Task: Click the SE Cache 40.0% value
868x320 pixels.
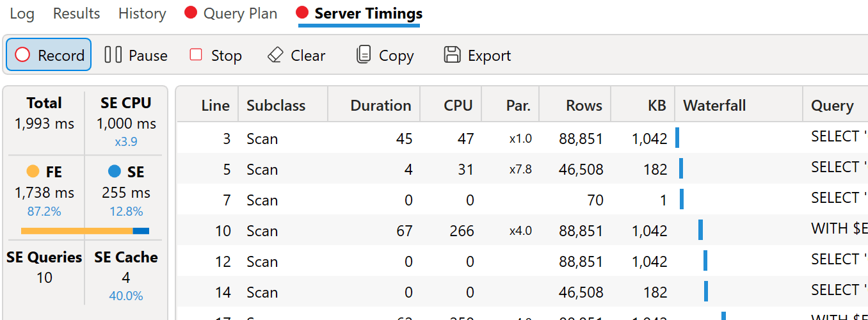Action: 126,296
